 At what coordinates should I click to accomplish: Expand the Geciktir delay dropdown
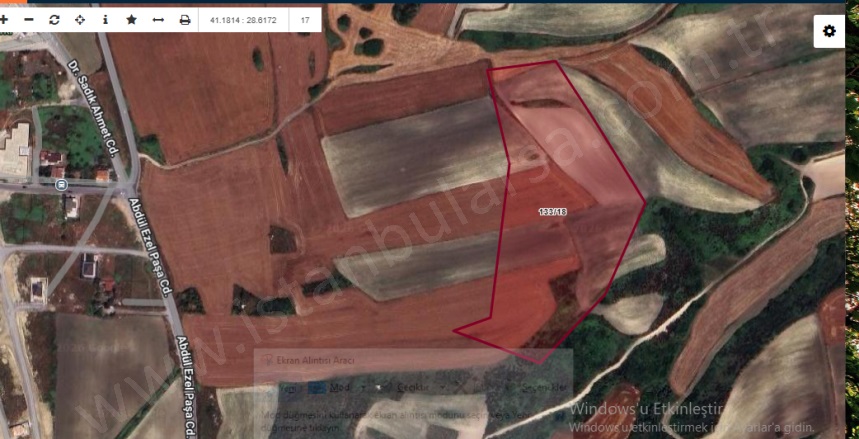(x=444, y=387)
